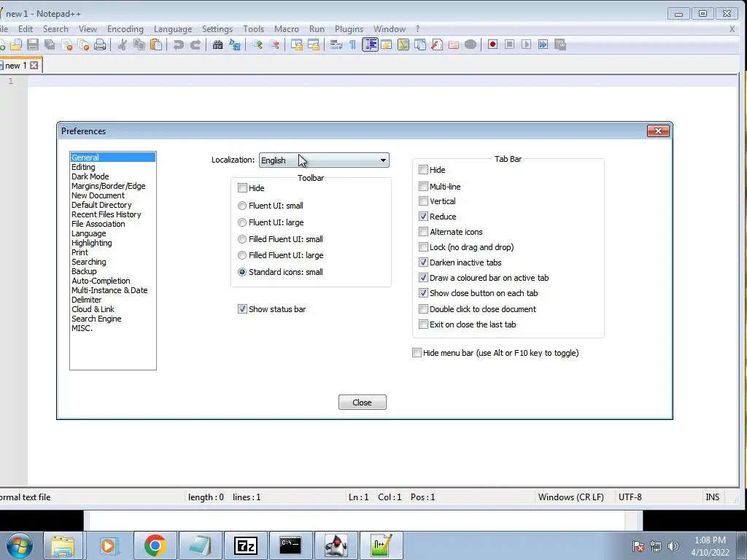The height and width of the screenshot is (560, 747).
Task: Click the Show indent guide icon
Action: [x=370, y=44]
